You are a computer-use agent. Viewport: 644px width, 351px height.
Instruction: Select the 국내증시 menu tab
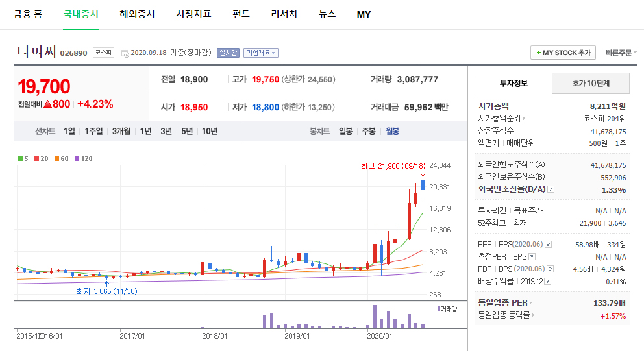(81, 14)
